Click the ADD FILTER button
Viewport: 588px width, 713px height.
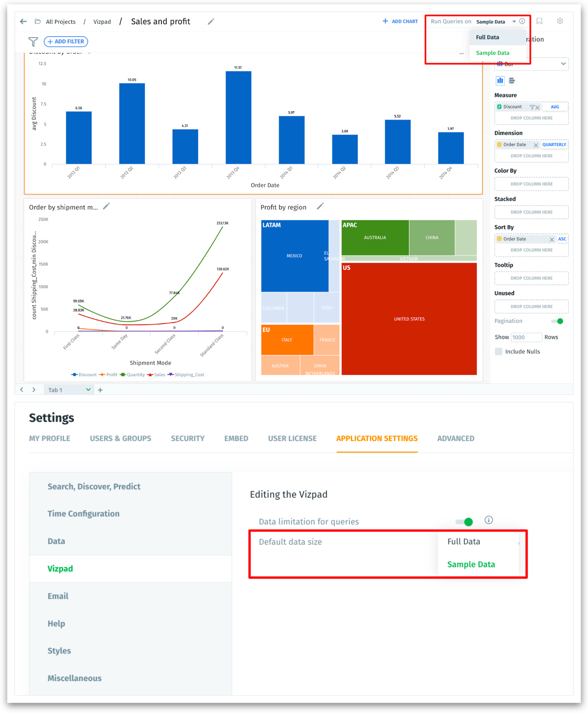(x=66, y=41)
